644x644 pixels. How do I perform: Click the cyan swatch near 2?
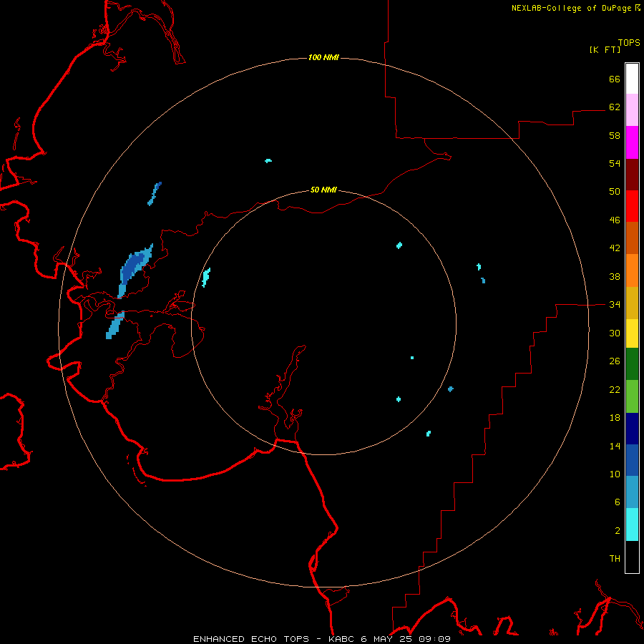632,525
